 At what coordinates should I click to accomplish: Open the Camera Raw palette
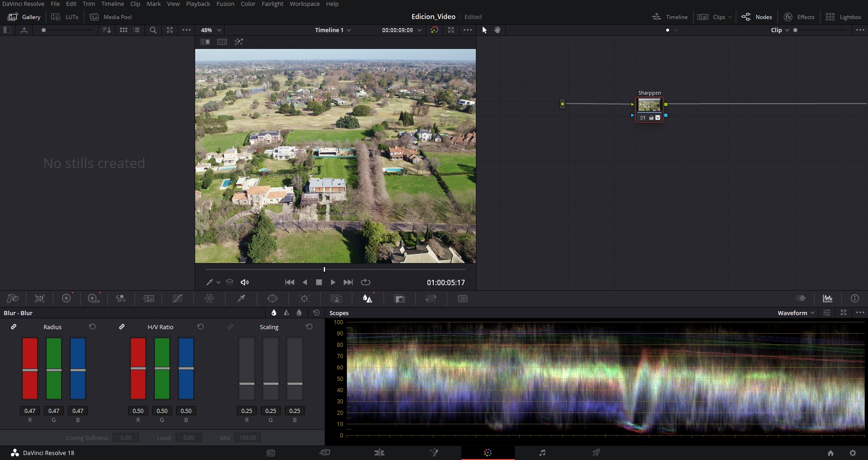(x=12, y=298)
